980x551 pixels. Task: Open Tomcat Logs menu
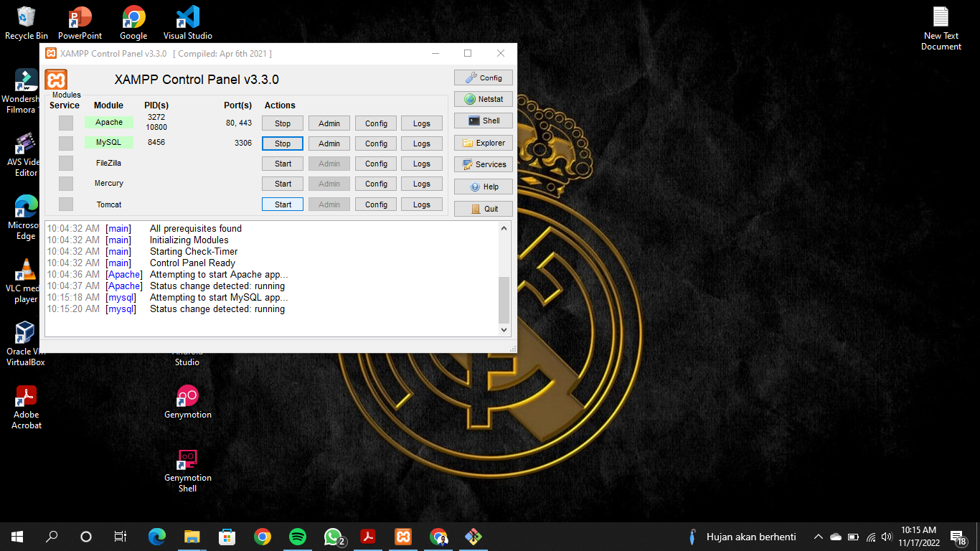(x=422, y=204)
